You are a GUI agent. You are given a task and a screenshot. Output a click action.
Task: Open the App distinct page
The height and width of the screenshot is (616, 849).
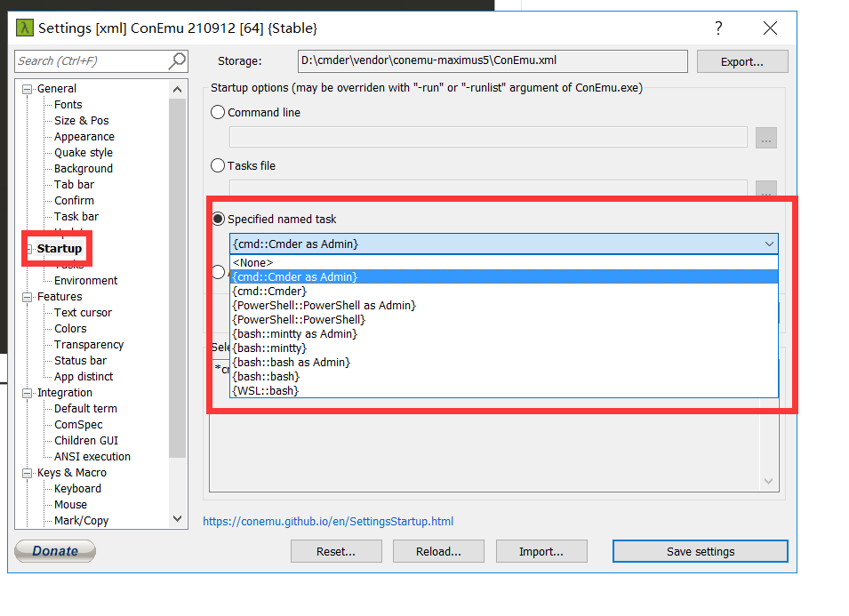(84, 376)
